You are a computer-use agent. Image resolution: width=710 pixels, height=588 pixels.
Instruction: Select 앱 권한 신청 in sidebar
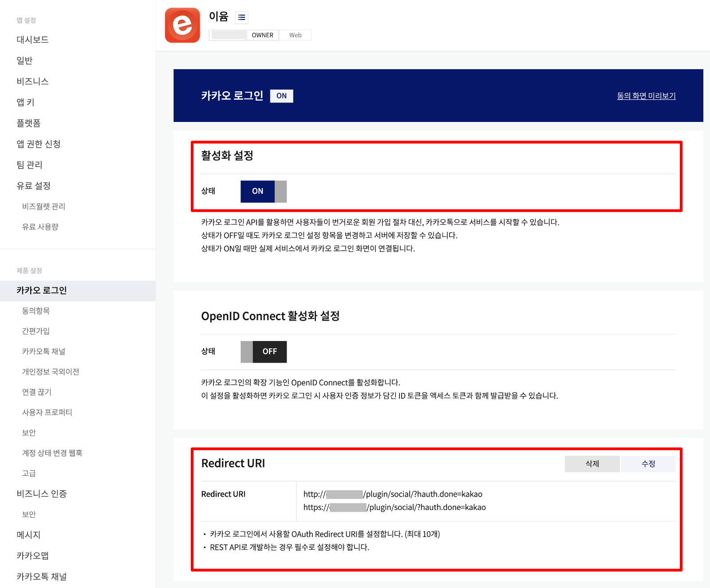pos(39,144)
